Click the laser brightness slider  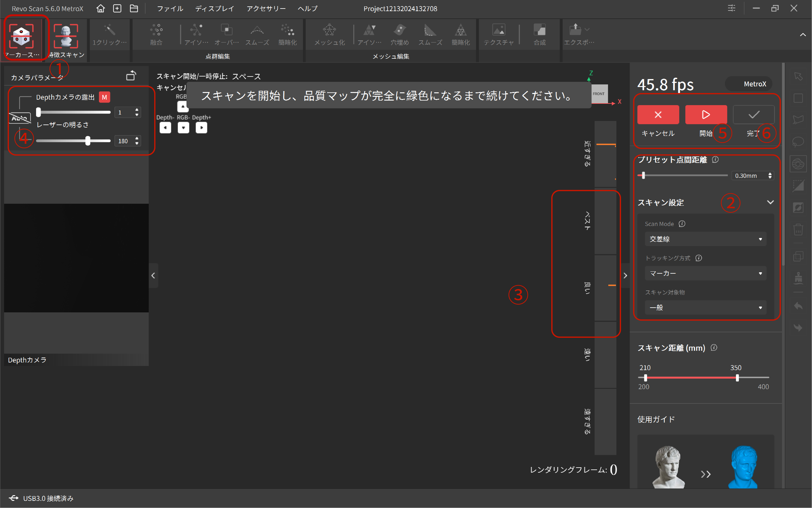[73, 141]
